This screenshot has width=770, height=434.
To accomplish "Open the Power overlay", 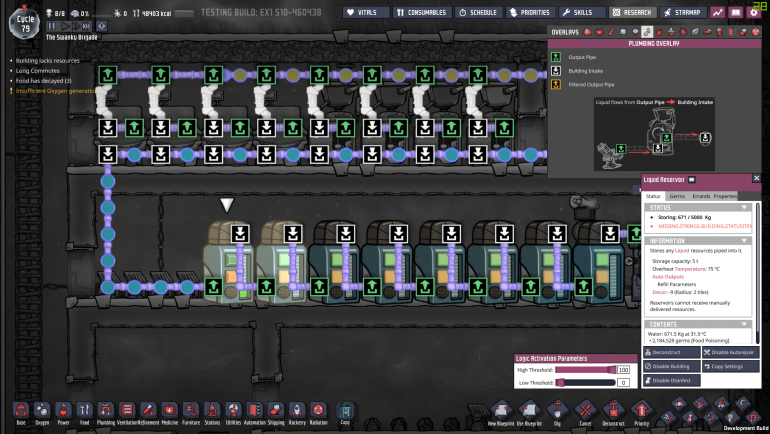I will point(599,32).
